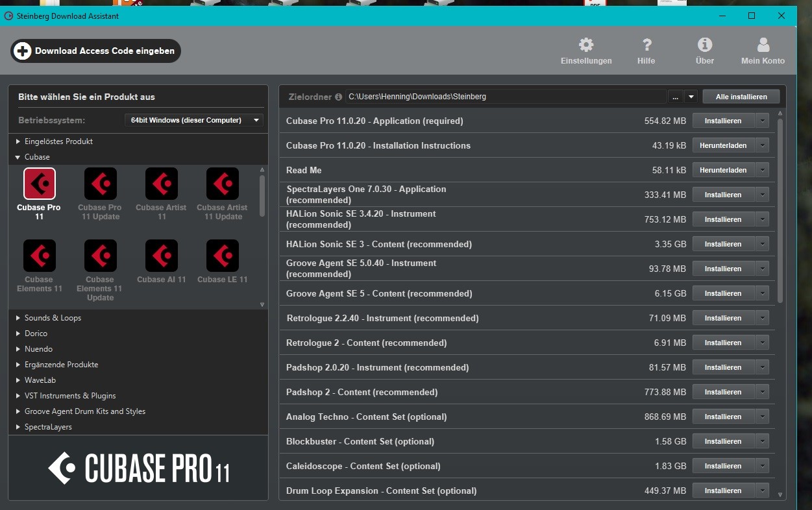
Task: Install SpectraLayers One 7.0.30 Application
Action: point(723,195)
